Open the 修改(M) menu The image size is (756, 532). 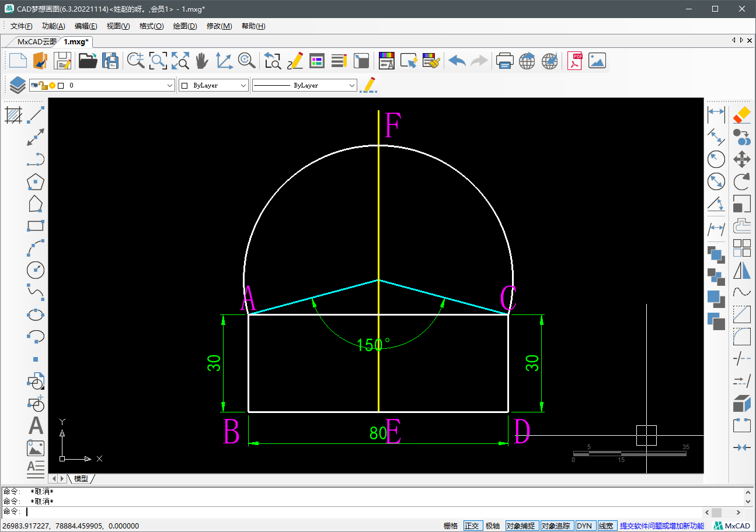[220, 26]
